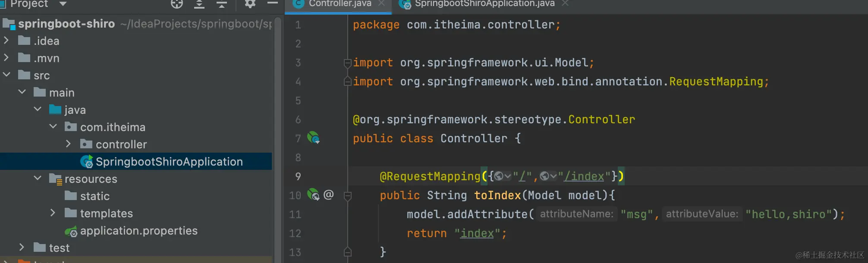
Task: Click the Spring bean gutter icon on line 7
Action: point(313,138)
